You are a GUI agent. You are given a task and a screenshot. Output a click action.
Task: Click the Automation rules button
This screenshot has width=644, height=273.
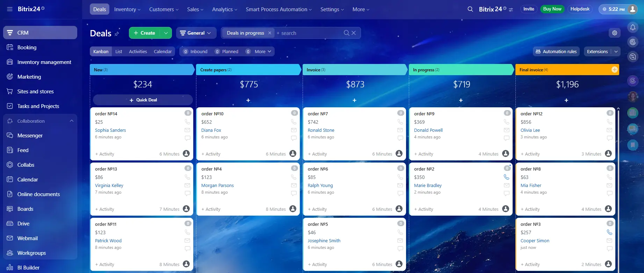556,51
